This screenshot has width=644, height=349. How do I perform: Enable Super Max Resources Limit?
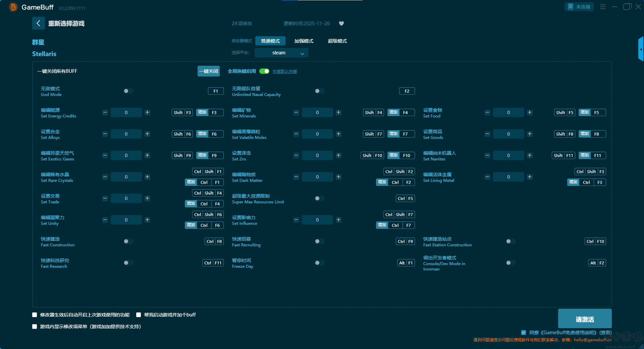[319, 198]
